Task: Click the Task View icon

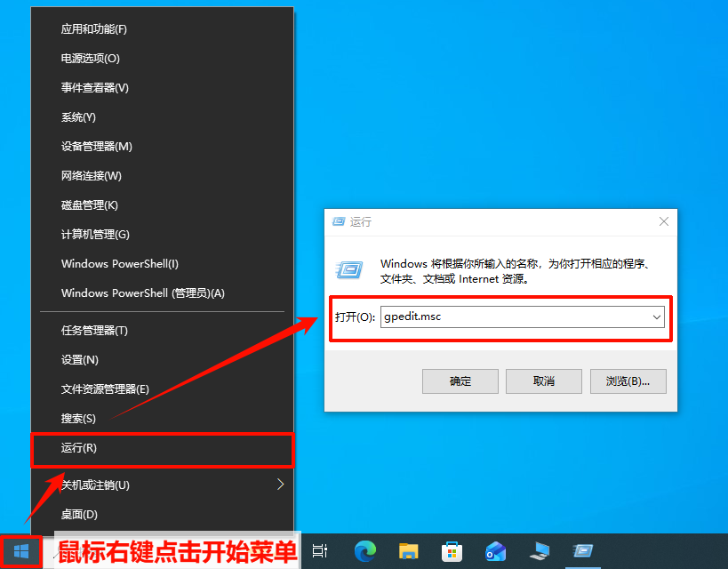Action: (320, 551)
